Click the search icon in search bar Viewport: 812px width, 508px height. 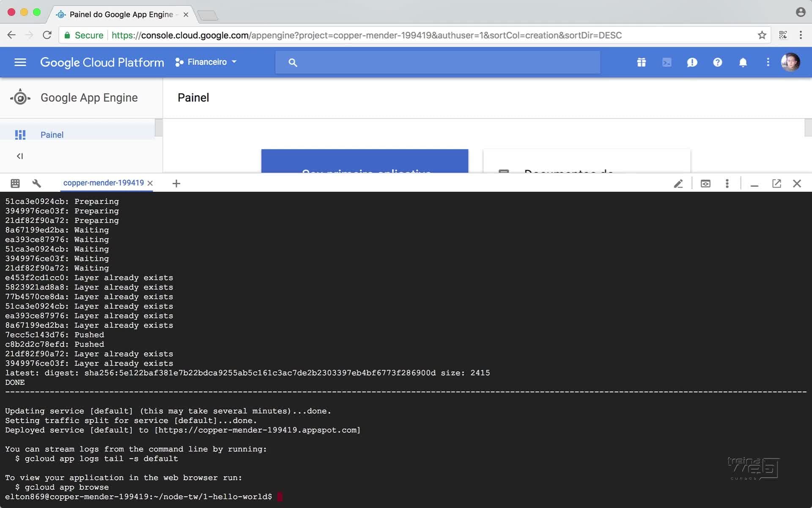(293, 62)
